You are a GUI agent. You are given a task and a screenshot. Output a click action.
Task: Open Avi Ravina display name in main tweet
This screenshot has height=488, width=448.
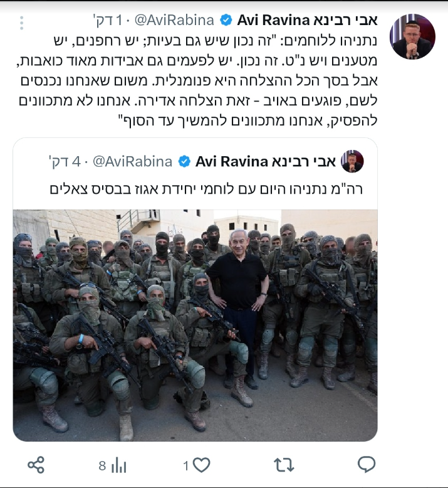click(x=307, y=21)
